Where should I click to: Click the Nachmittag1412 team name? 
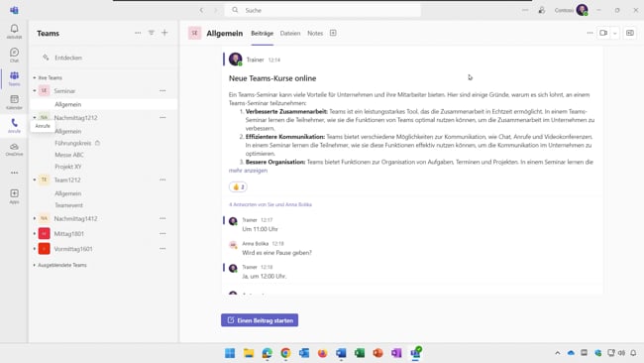tap(75, 218)
